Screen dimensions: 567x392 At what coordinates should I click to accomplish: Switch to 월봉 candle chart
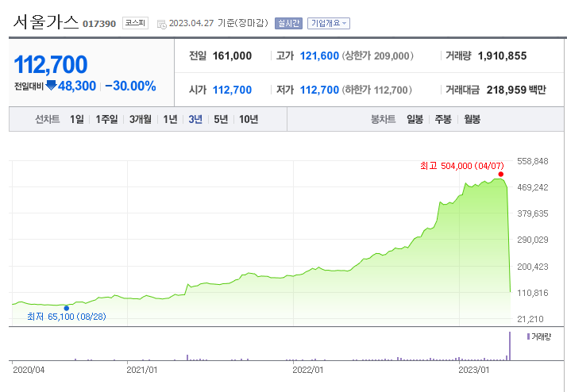pos(472,119)
